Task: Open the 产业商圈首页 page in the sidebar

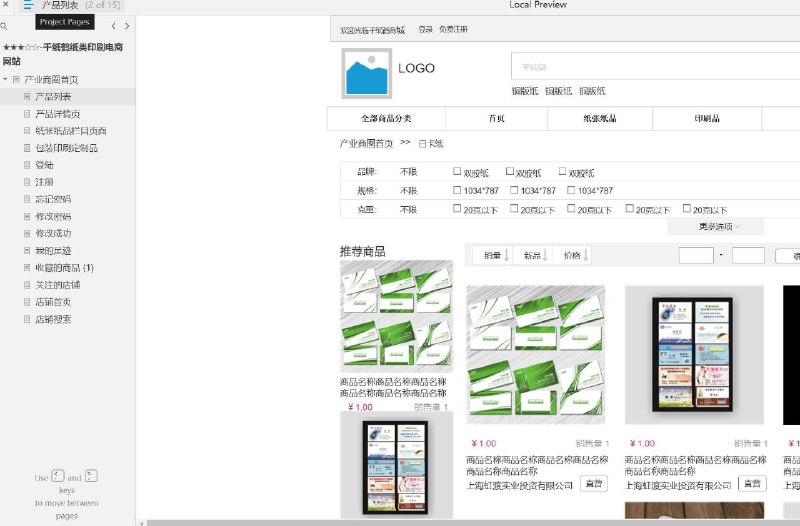Action: point(51,80)
